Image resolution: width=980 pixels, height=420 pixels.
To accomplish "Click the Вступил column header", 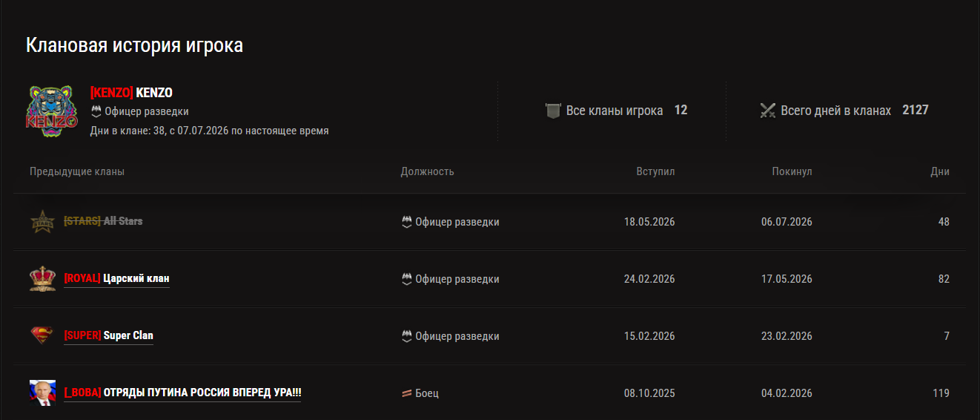I will click(x=655, y=171).
